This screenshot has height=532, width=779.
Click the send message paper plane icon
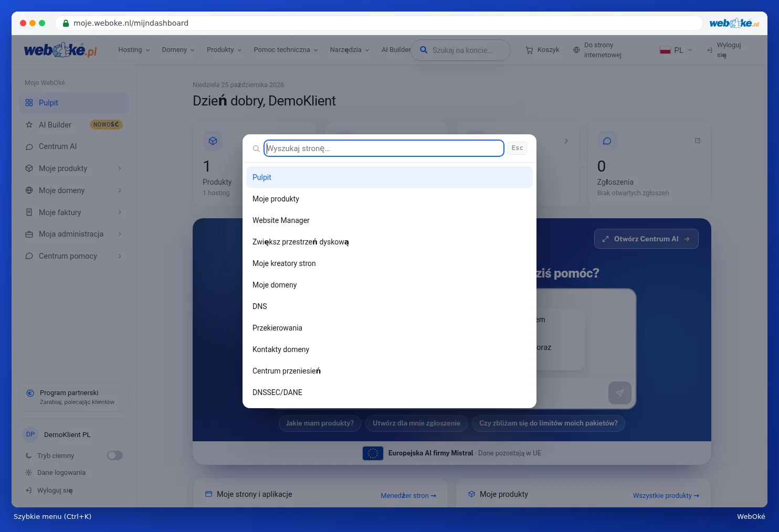pos(620,392)
